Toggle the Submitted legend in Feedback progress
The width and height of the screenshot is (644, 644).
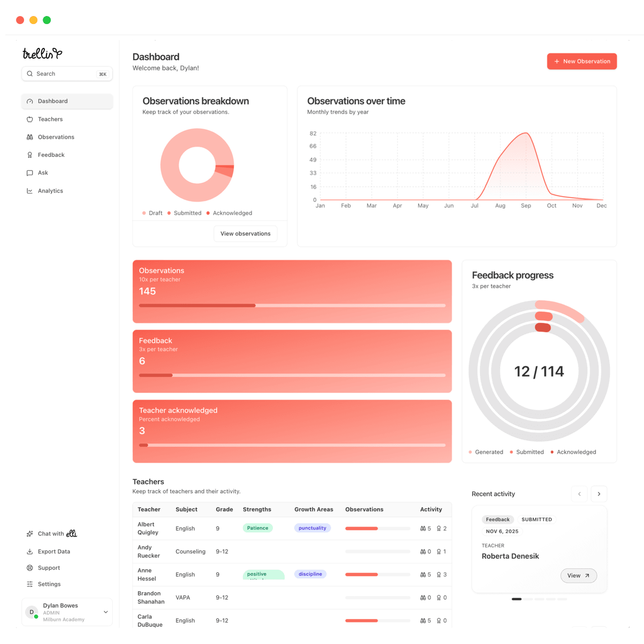point(527,452)
